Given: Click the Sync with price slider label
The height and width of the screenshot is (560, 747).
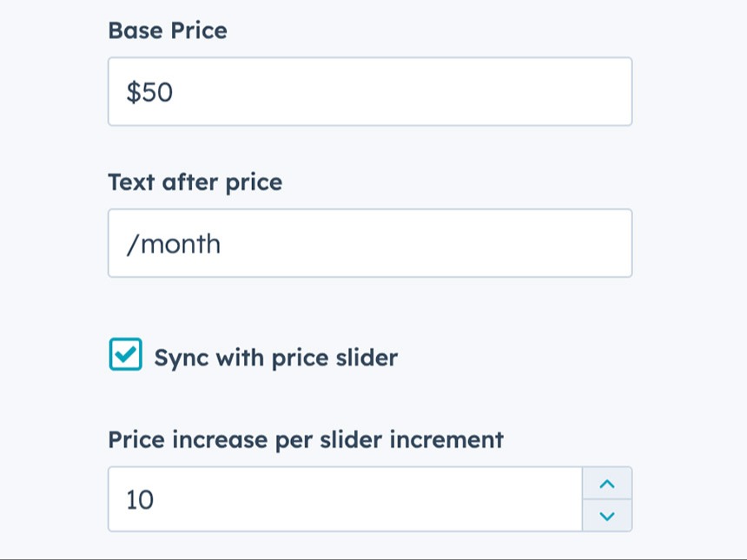Looking at the screenshot, I should coord(274,356).
